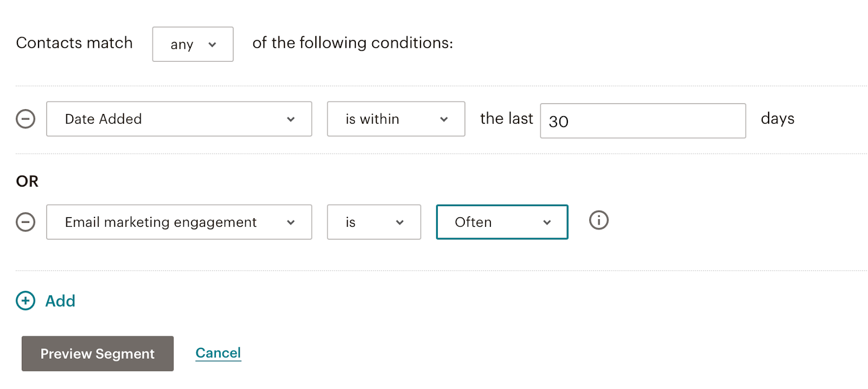868x389 pixels.
Task: Focus the days input field showing 30
Action: pyautogui.click(x=643, y=121)
